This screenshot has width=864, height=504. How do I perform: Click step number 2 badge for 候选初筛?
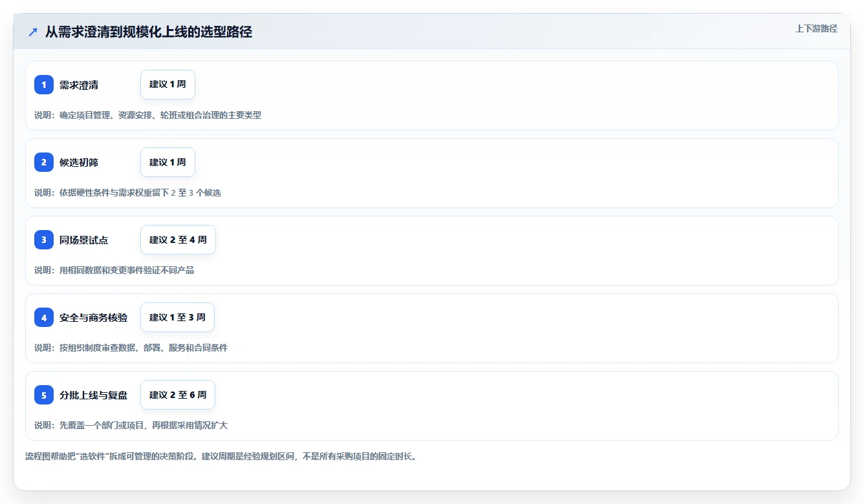pyautogui.click(x=44, y=162)
